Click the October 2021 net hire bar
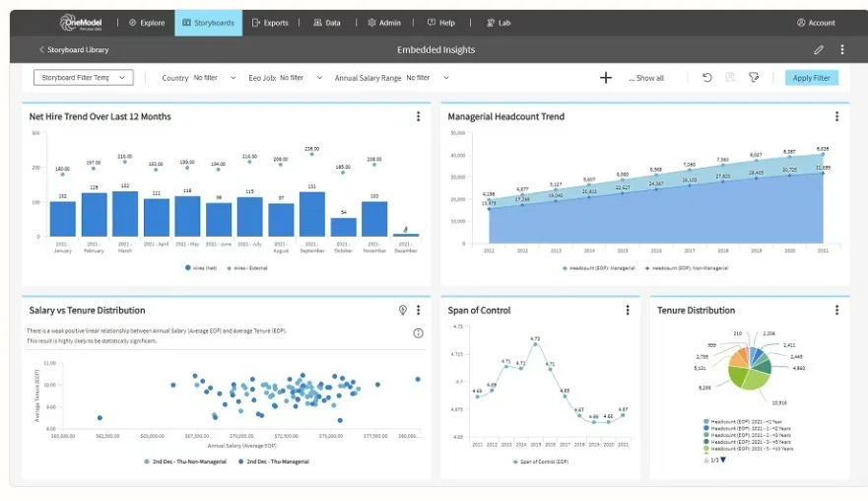 pos(344,227)
